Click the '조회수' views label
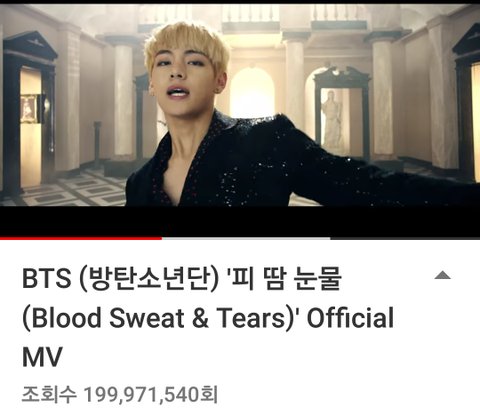 coord(49,394)
